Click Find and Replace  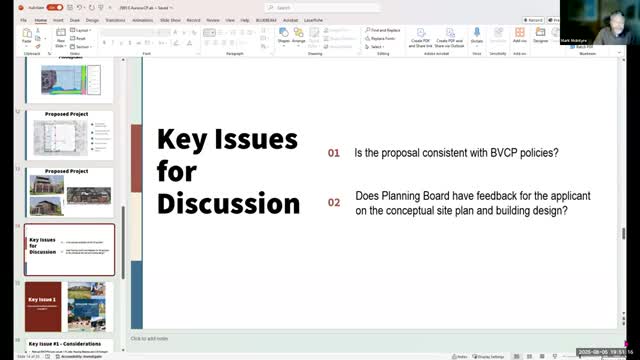click(383, 30)
